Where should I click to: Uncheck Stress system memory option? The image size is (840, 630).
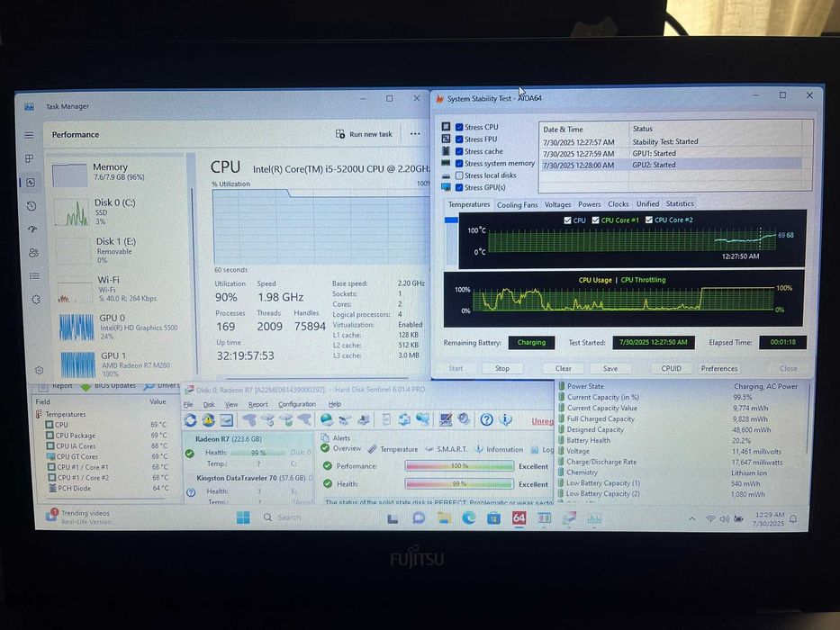[459, 164]
